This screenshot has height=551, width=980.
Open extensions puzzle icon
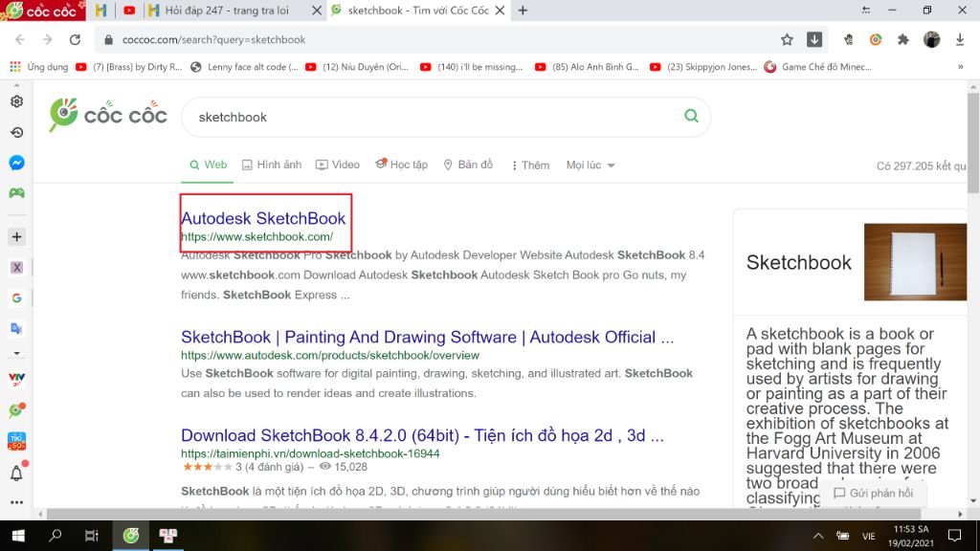tap(903, 39)
